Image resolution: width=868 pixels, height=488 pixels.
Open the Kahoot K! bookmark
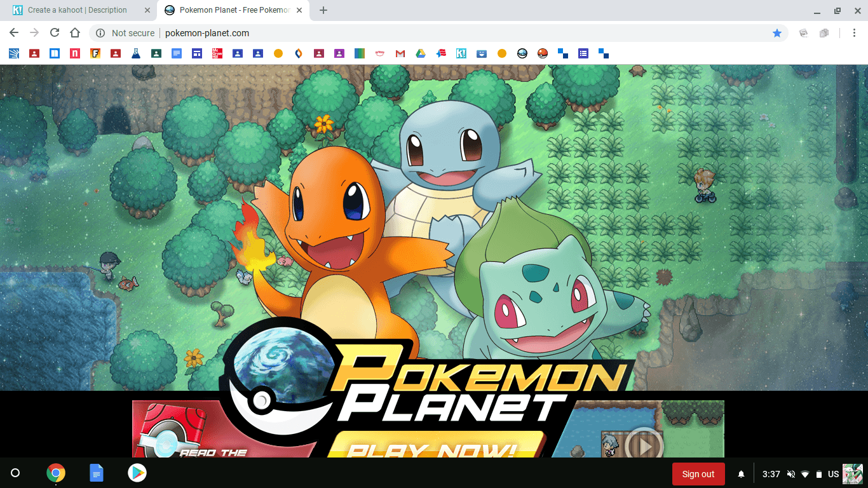pos(461,53)
